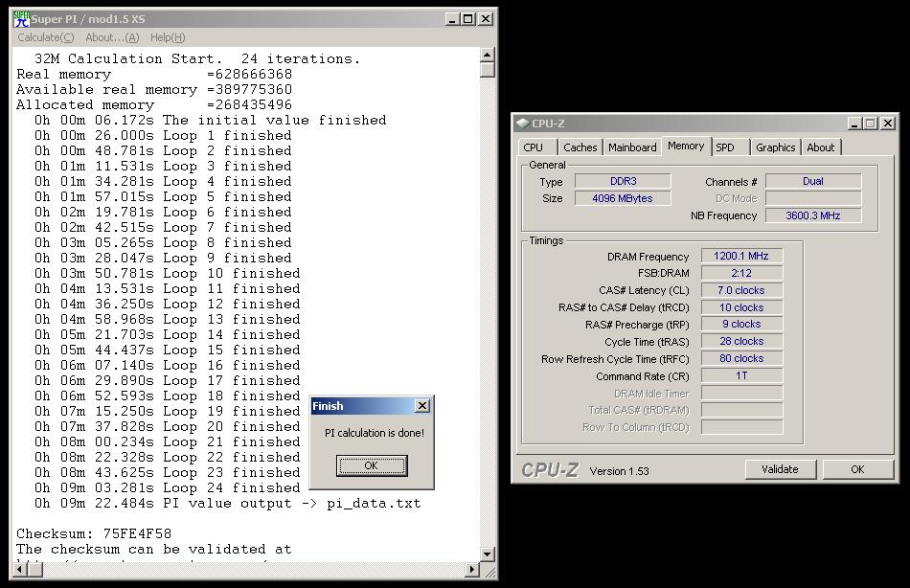
Task: Close the Finish dialog with X
Action: [423, 406]
